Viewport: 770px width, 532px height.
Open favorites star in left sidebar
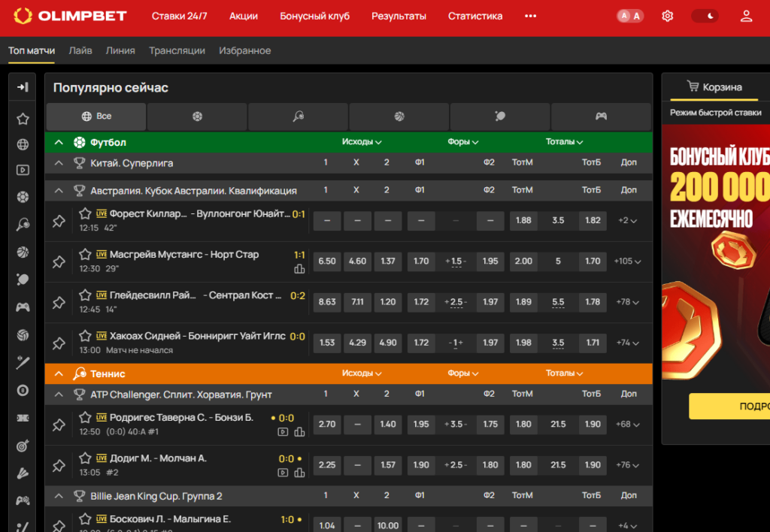pos(23,119)
